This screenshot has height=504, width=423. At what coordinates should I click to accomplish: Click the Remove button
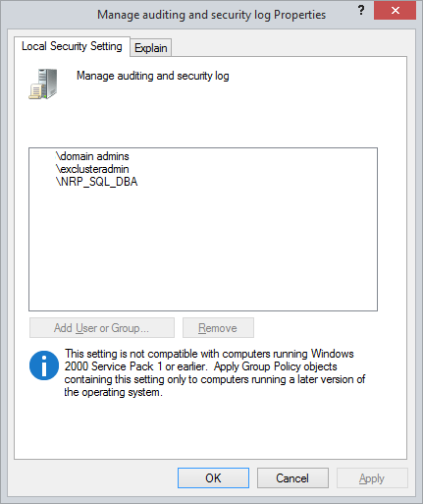[x=218, y=328]
